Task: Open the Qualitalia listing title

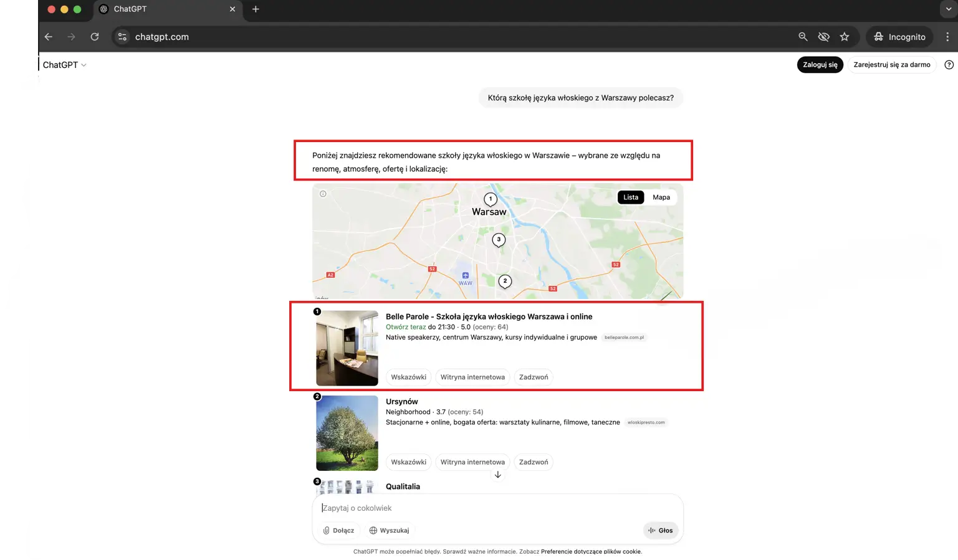Action: point(403,486)
